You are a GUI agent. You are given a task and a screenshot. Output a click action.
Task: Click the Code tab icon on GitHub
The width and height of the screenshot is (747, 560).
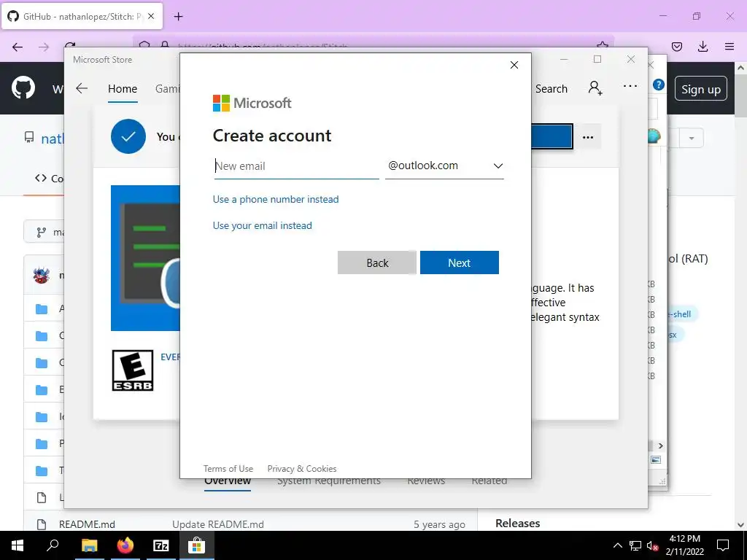coord(41,178)
